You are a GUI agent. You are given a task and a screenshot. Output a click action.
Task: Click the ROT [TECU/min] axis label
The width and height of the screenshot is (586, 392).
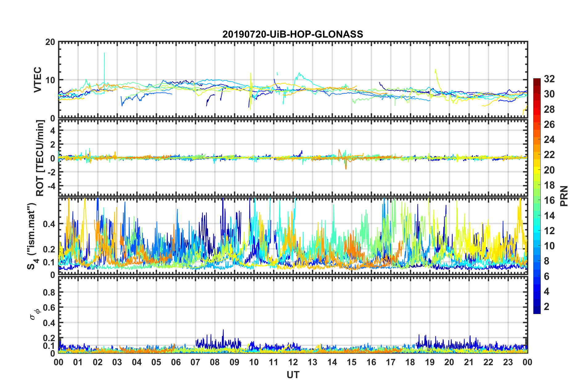[x=40, y=158]
